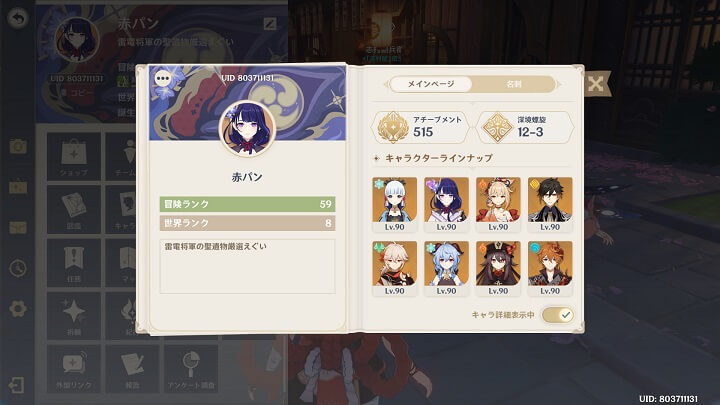This screenshot has height=405, width=720.
Task: Switch to the メインページ tab
Action: click(x=431, y=84)
